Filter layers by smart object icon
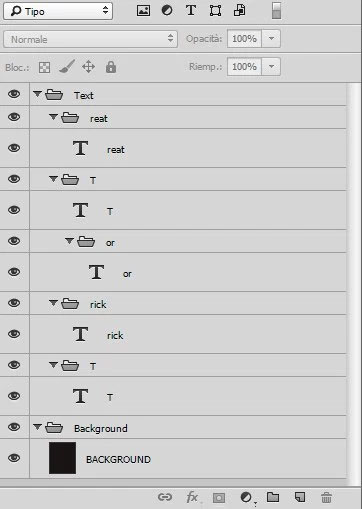 (x=240, y=10)
